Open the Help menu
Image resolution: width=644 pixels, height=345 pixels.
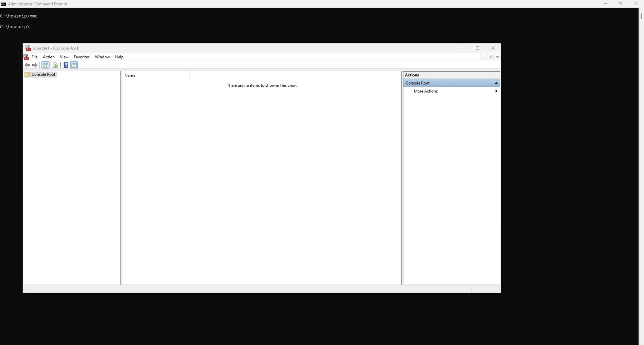pos(119,57)
